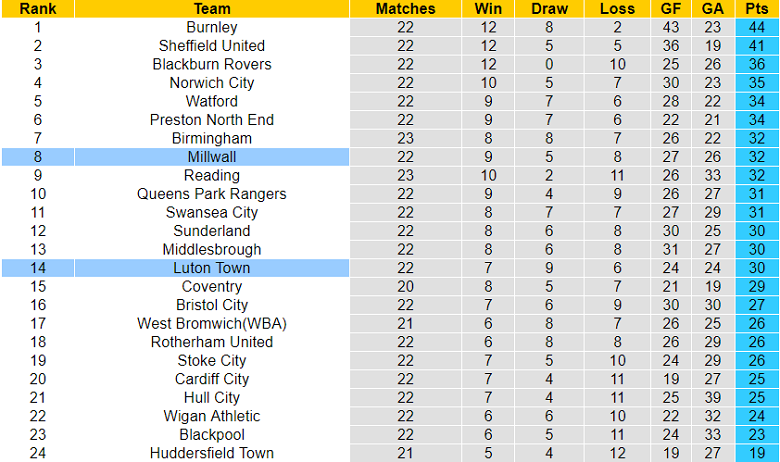Click the Burnley team name

[x=212, y=27]
